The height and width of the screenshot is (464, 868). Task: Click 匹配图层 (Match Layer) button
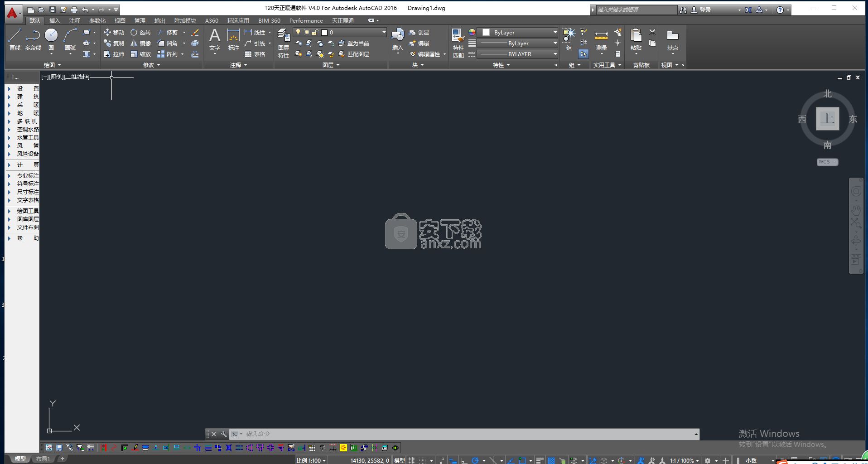[x=354, y=54]
